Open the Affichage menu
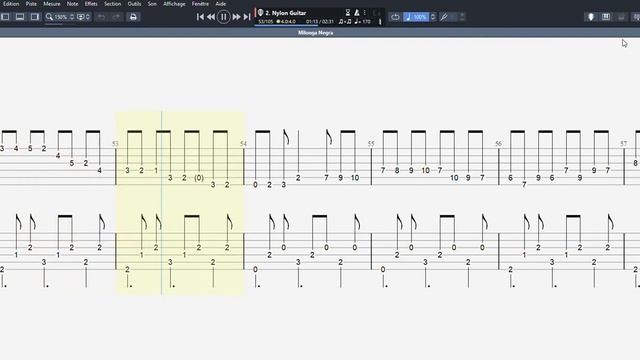 174,4
